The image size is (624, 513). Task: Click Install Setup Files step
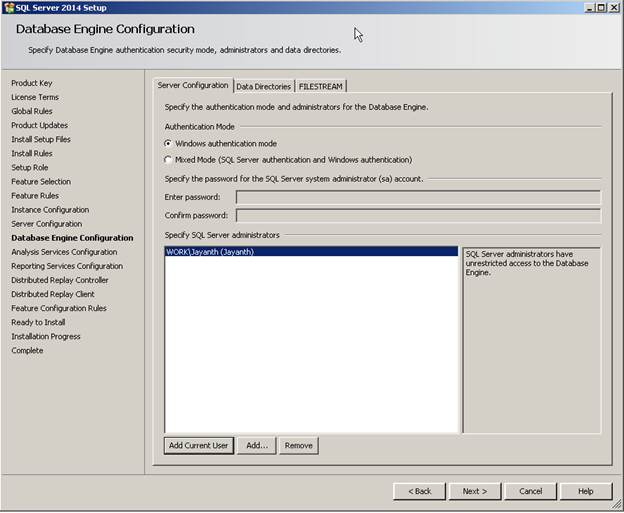tap(41, 139)
